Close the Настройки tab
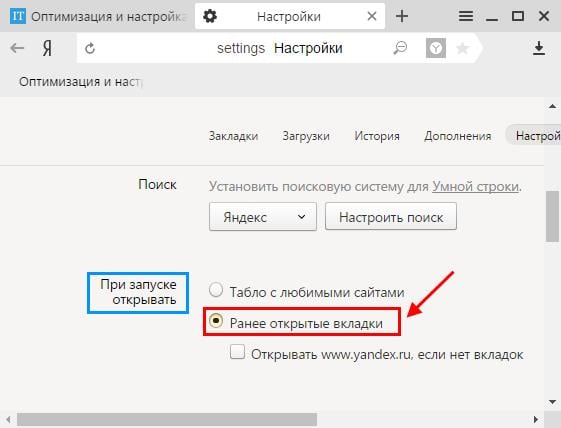561x428 pixels. click(x=372, y=16)
